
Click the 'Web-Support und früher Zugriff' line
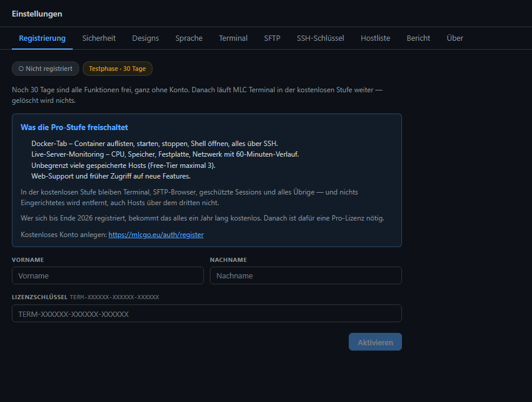(111, 176)
